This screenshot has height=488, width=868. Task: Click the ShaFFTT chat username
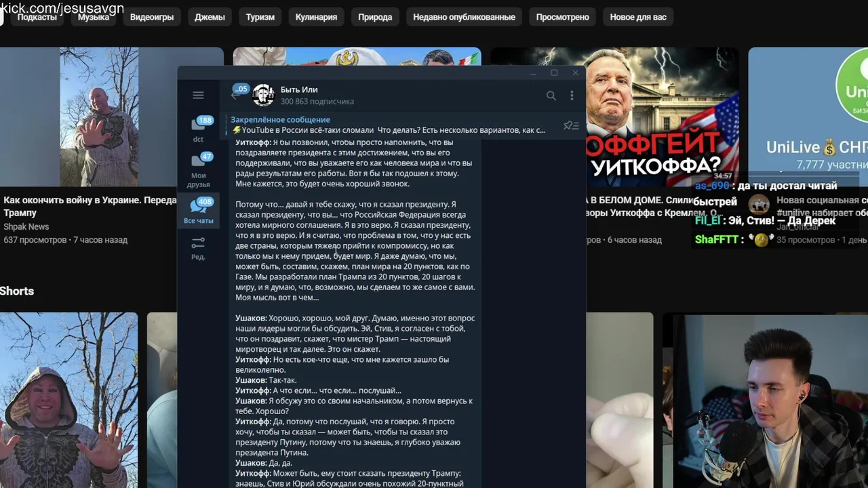coord(717,239)
